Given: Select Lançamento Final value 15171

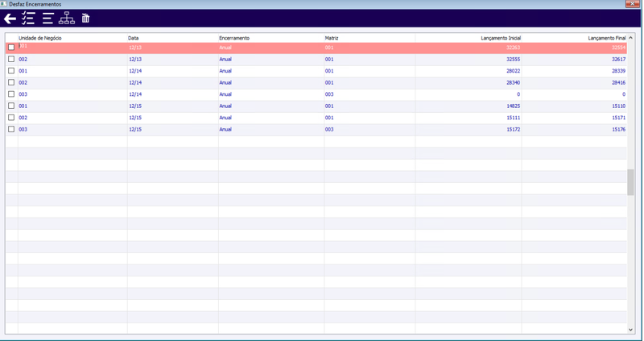Looking at the screenshot, I should pos(618,118).
